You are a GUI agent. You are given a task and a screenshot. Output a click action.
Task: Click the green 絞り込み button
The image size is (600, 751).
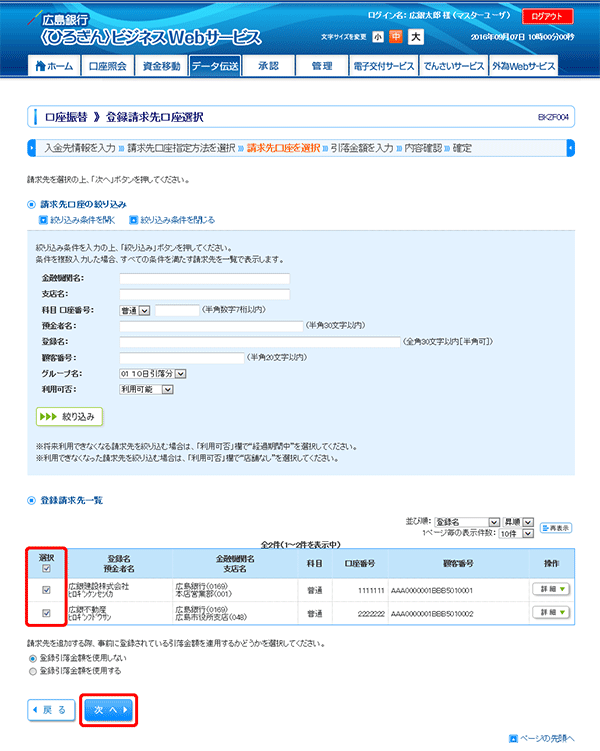(69, 417)
